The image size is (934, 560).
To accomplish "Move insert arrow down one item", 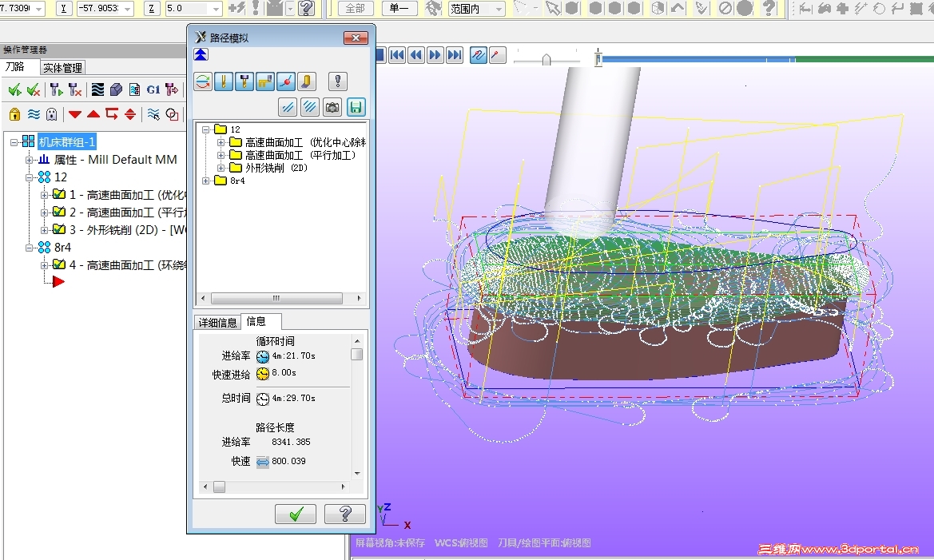I will [x=74, y=114].
